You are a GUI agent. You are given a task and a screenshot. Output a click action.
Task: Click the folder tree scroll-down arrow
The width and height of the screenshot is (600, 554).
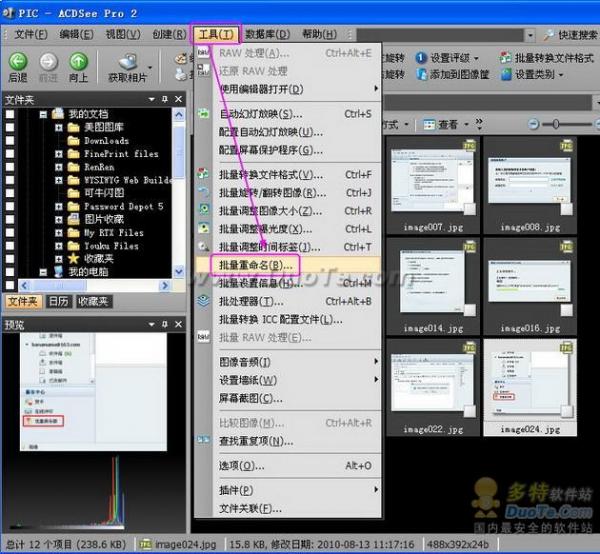pos(179,272)
